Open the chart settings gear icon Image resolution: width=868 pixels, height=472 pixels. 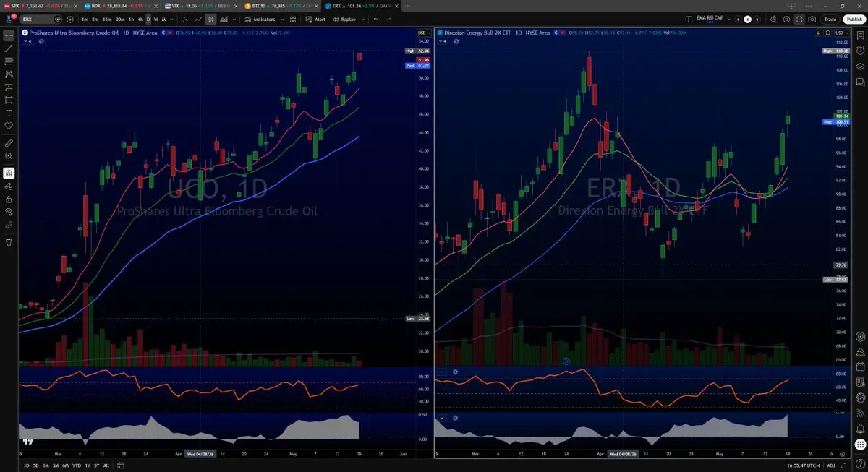786,19
